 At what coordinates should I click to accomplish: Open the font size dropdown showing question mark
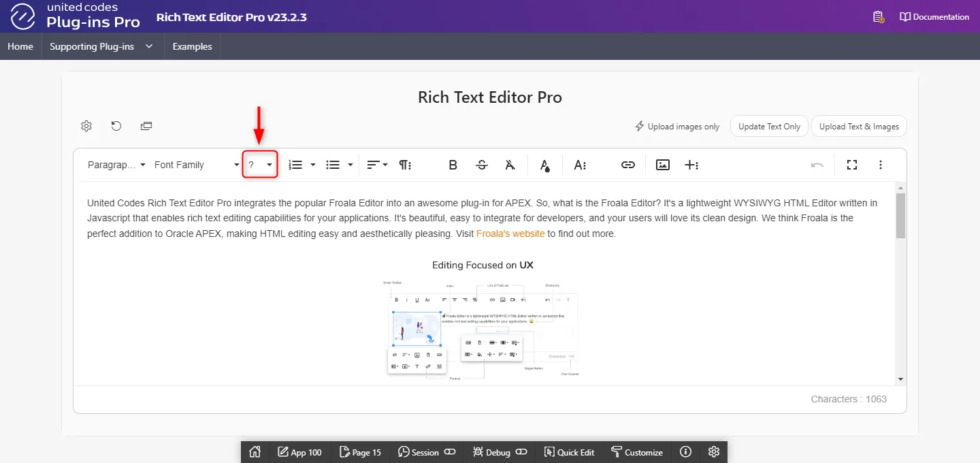coord(260,165)
